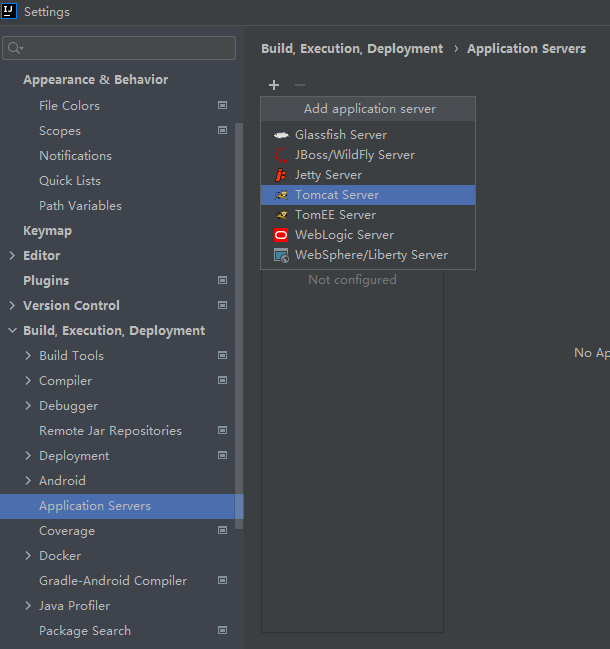This screenshot has height=649, width=610.
Task: Type in the settings search field
Action: (125, 48)
